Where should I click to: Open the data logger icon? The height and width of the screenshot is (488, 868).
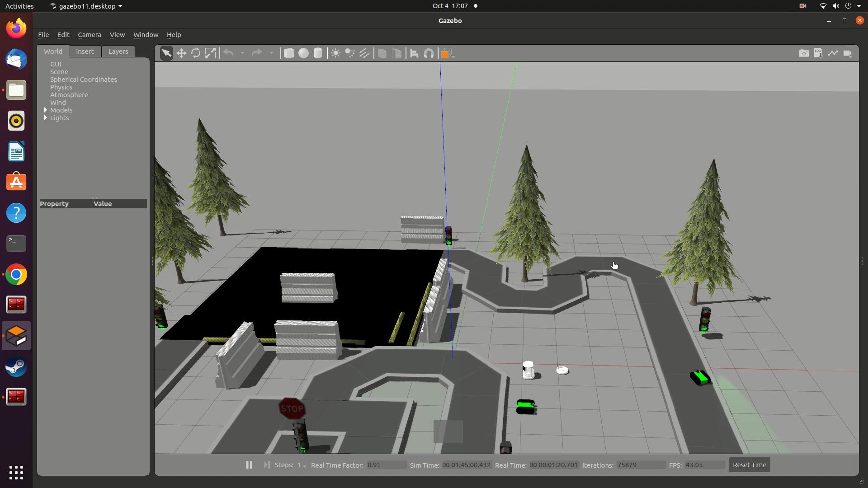(818, 53)
